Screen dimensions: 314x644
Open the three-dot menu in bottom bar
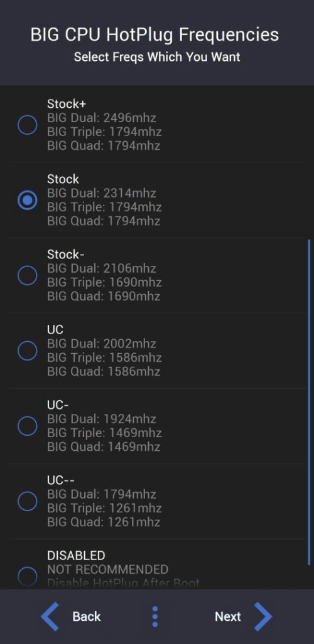155,616
